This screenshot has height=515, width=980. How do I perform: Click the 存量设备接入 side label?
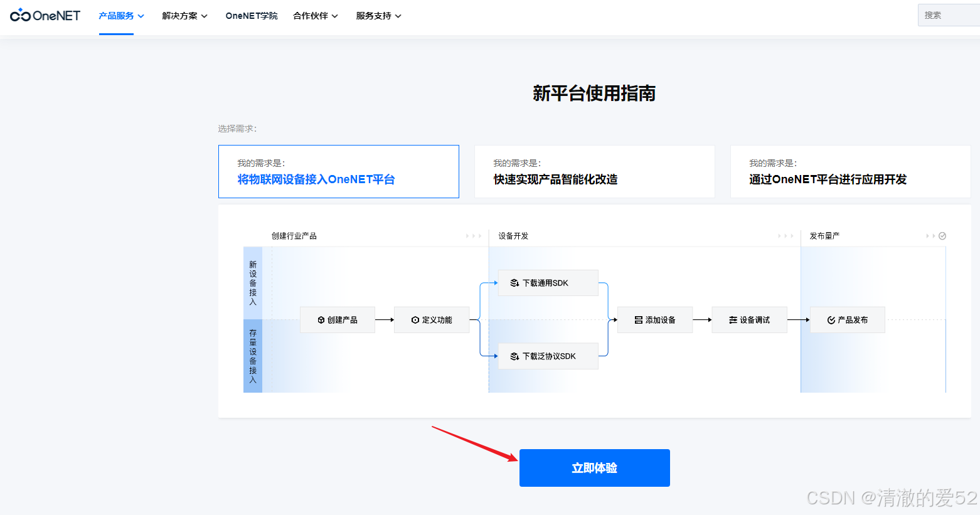[253, 356]
